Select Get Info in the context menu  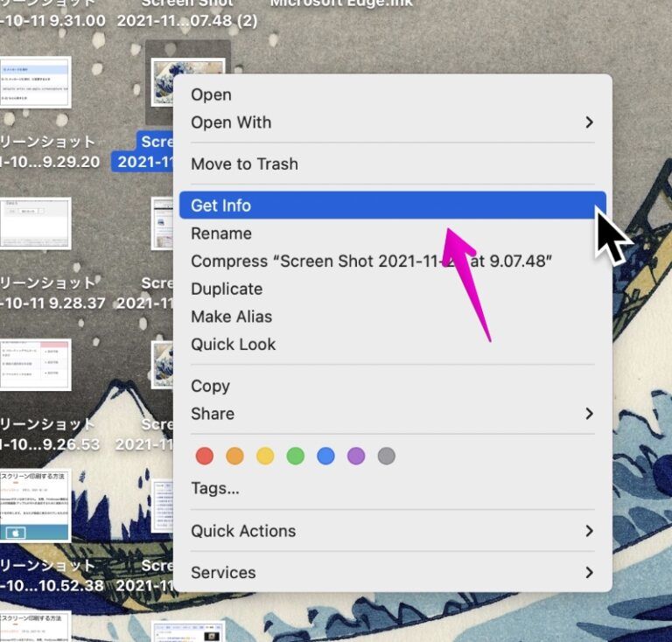click(x=392, y=206)
